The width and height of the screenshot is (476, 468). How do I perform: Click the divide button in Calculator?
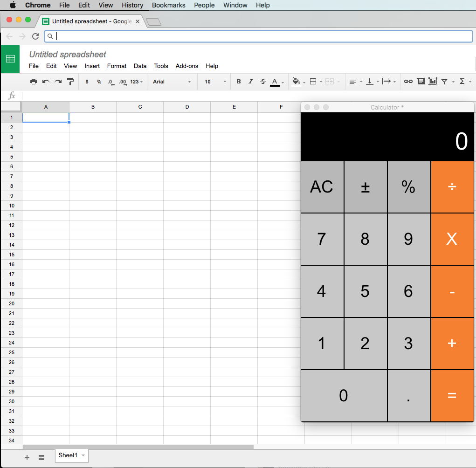tap(452, 187)
